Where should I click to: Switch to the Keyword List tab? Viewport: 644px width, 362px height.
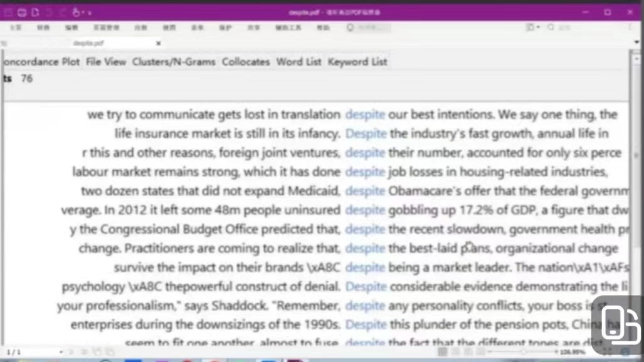(x=357, y=61)
